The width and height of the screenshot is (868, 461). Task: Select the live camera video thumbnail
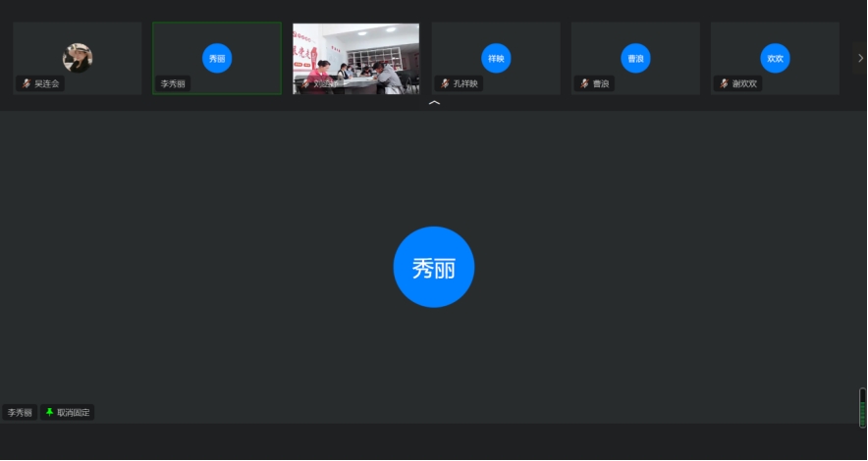pos(356,54)
